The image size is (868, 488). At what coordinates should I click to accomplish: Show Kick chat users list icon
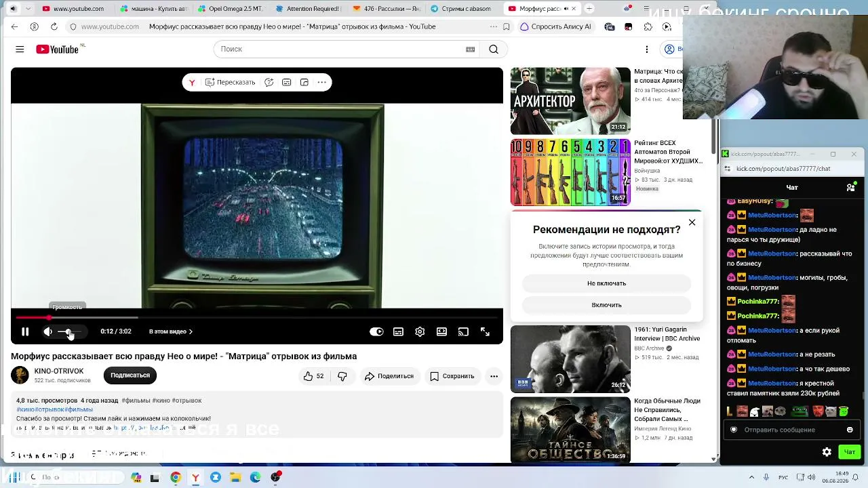click(x=851, y=187)
